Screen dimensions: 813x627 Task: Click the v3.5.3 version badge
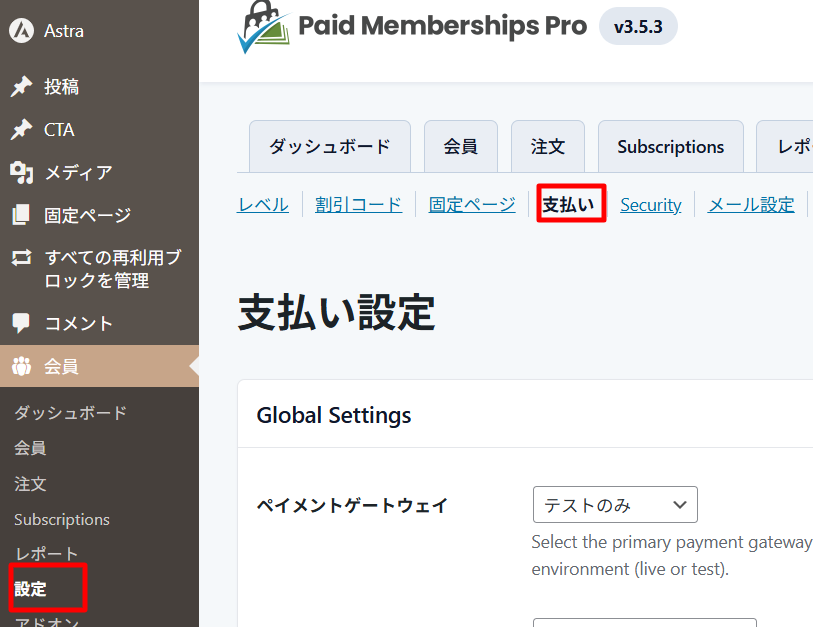tap(638, 26)
